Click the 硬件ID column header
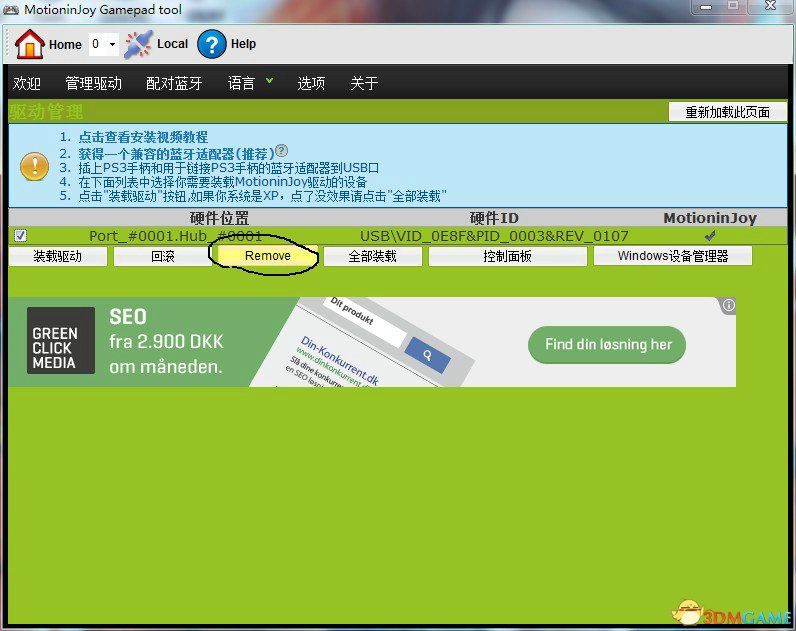Image resolution: width=796 pixels, height=631 pixels. coord(494,218)
